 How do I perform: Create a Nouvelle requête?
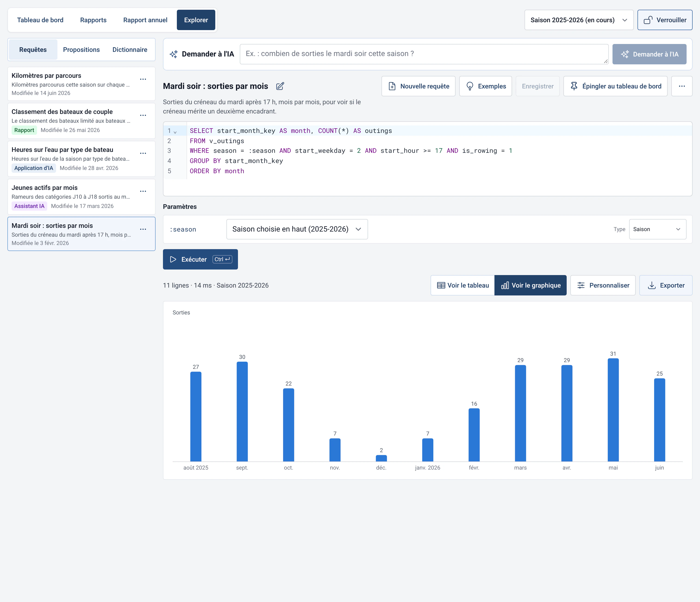point(418,86)
